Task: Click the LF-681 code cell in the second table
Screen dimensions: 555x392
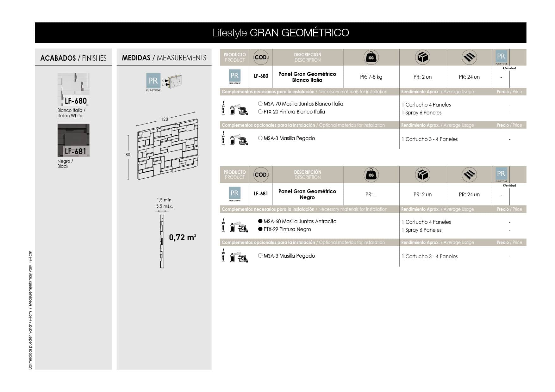Action: click(x=261, y=193)
